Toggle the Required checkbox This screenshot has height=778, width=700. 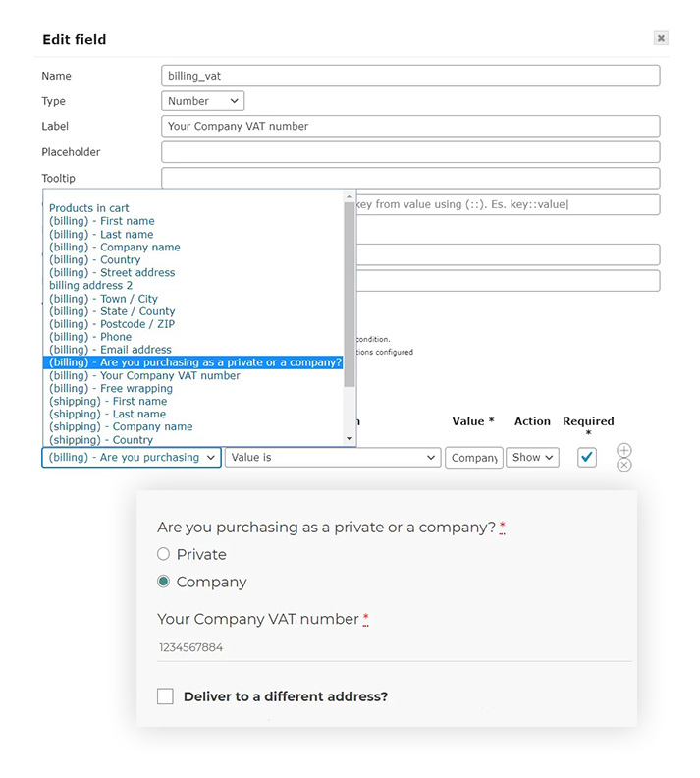[587, 457]
